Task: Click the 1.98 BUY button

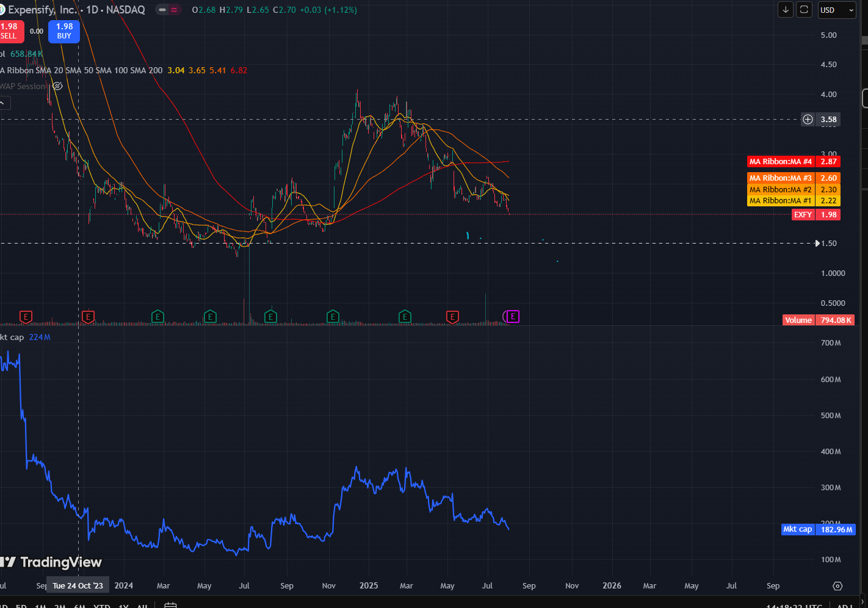Action: (64, 31)
